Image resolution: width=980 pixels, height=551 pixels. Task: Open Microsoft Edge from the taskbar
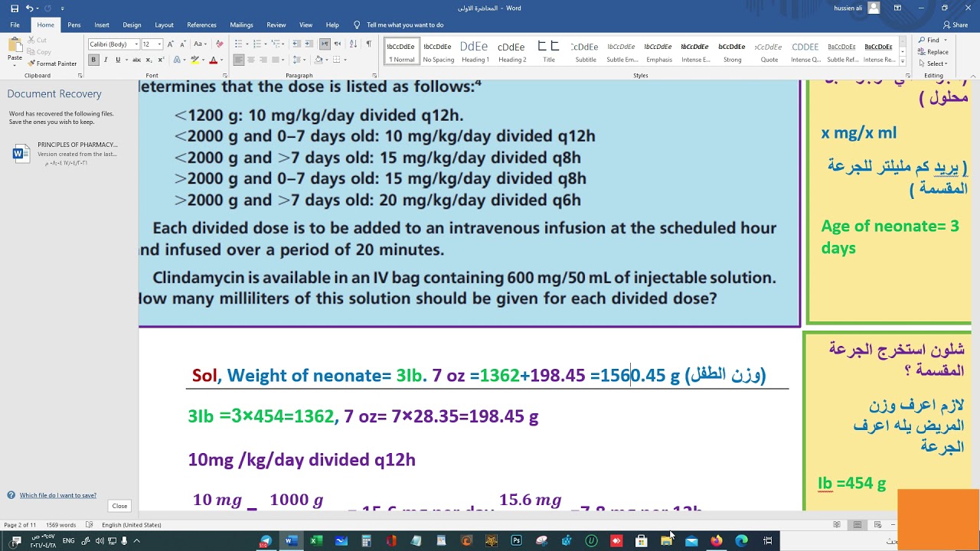click(741, 541)
